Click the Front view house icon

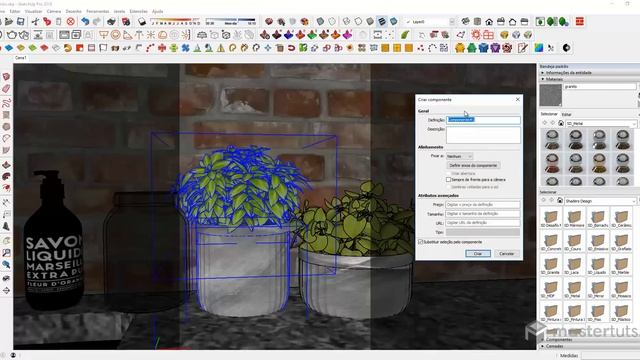[489, 22]
